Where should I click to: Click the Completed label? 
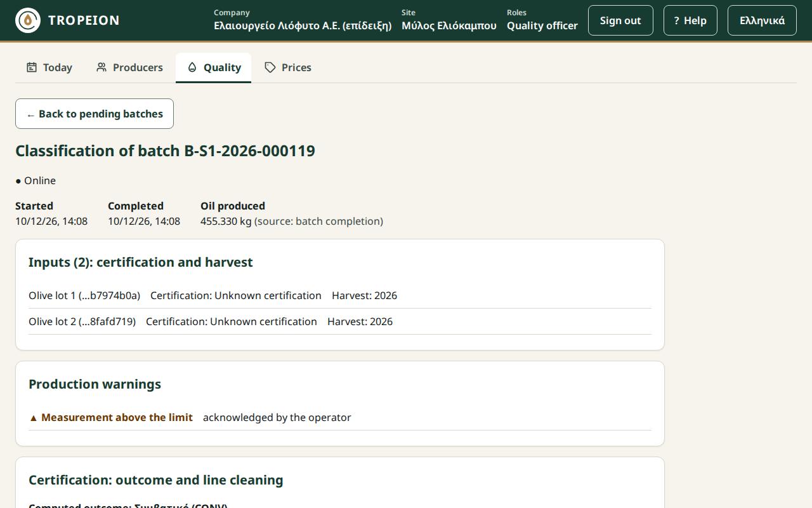[x=136, y=206]
